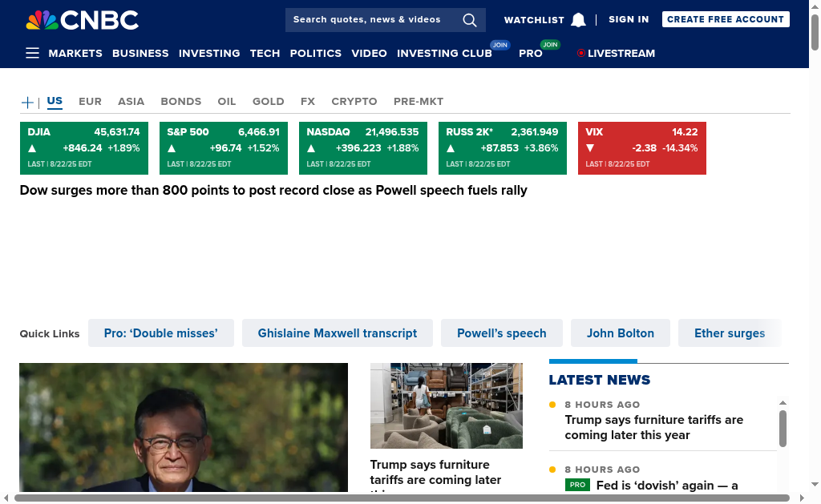Open the hamburger navigation menu
821x504 pixels.
32,53
